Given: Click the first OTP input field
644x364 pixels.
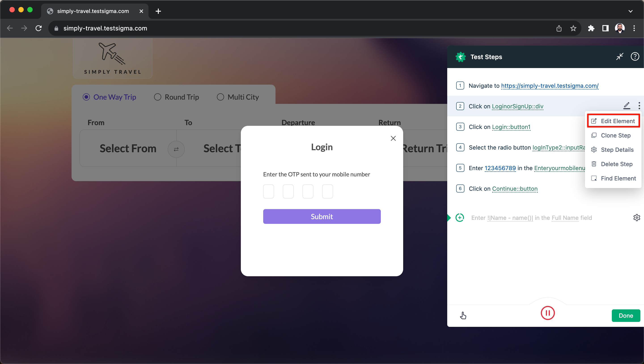Looking at the screenshot, I should click(269, 191).
